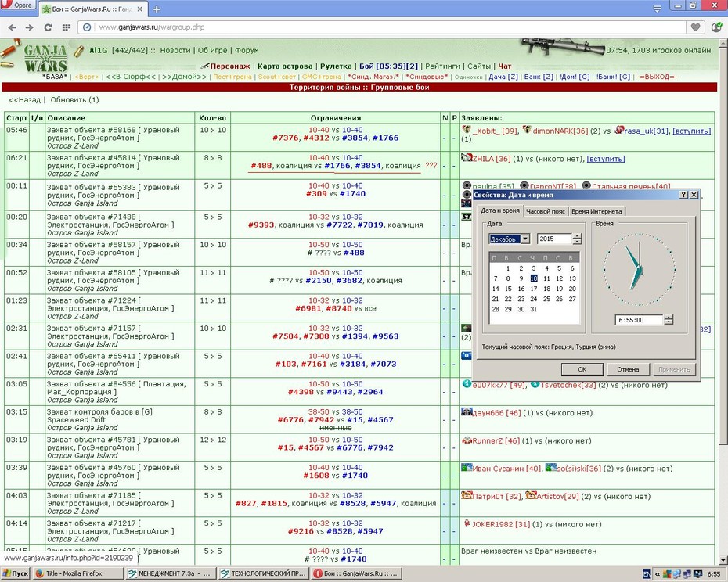Click Пуск start button
The width and height of the screenshot is (728, 582).
[16, 573]
